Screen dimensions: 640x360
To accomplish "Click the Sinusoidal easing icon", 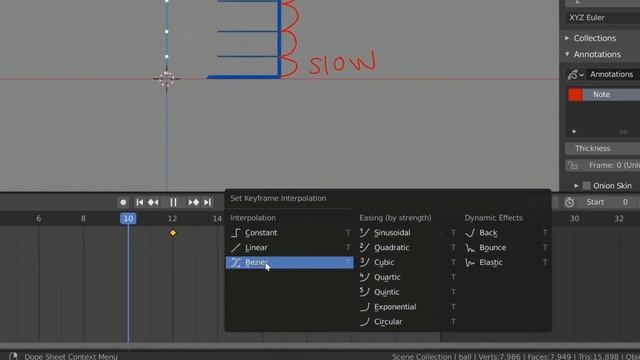I will (x=364, y=233).
